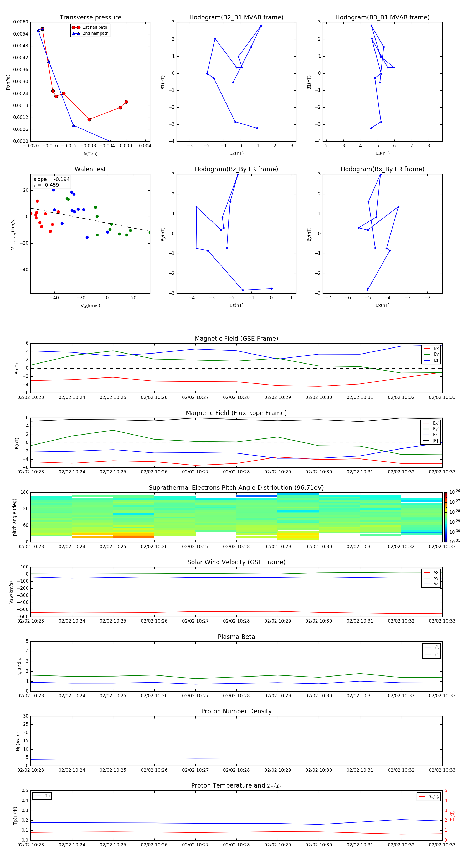Click 'B3(nT)' x-axis label

pyautogui.click(x=382, y=153)
